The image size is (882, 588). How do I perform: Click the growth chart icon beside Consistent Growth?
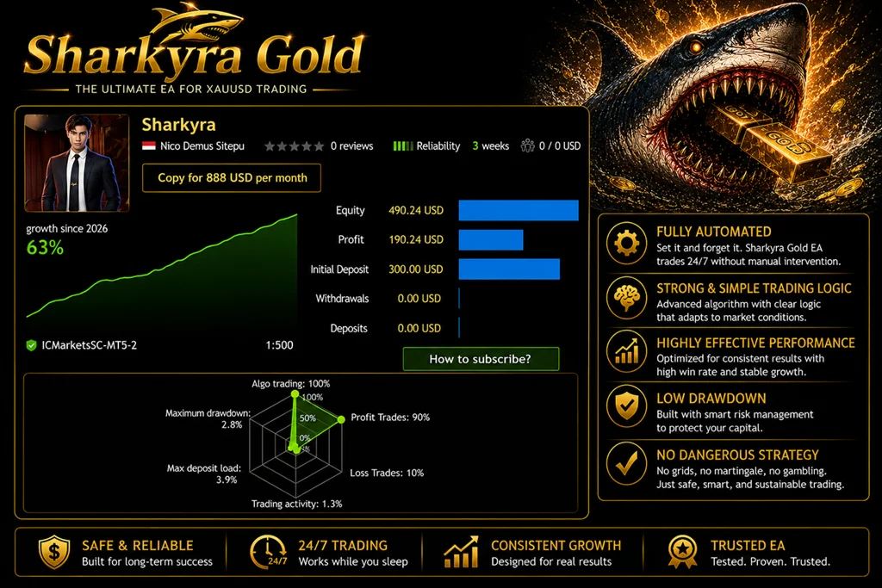click(x=461, y=552)
